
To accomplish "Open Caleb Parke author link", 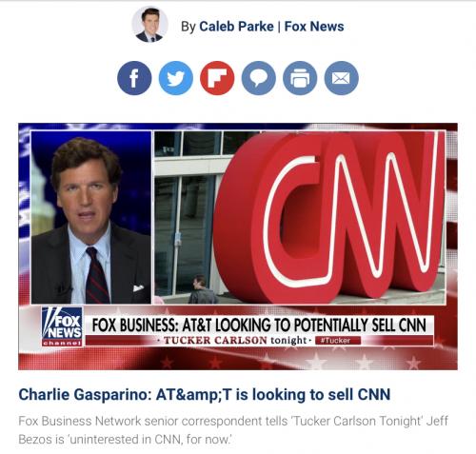I will pos(236,27).
